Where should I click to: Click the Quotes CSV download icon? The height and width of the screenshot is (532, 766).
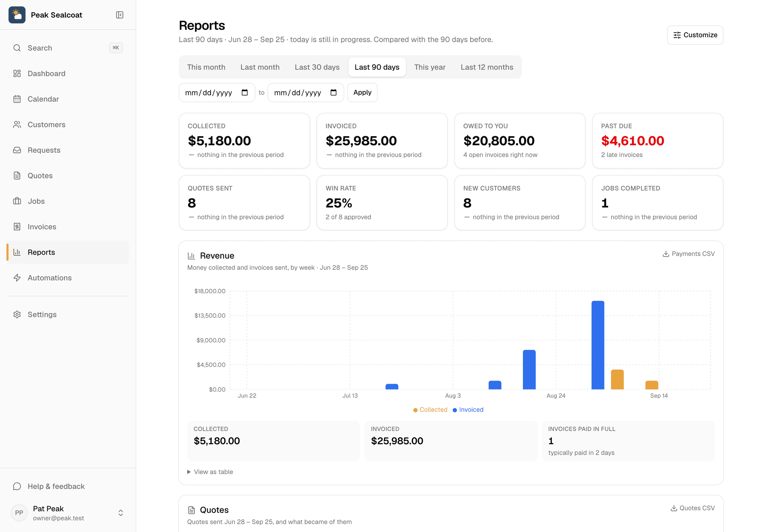coord(674,508)
